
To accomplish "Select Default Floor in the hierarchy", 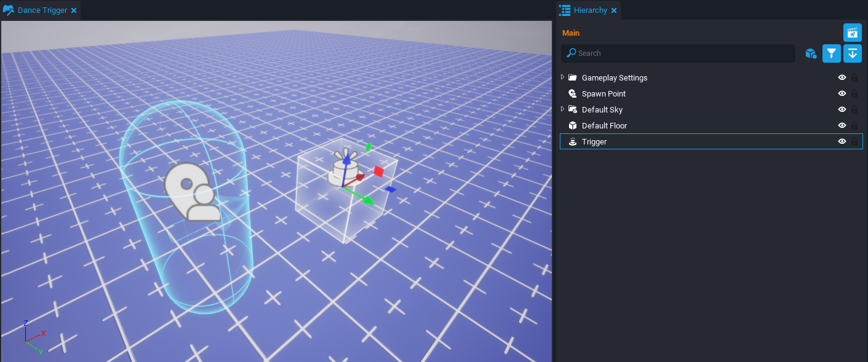I will [x=604, y=125].
